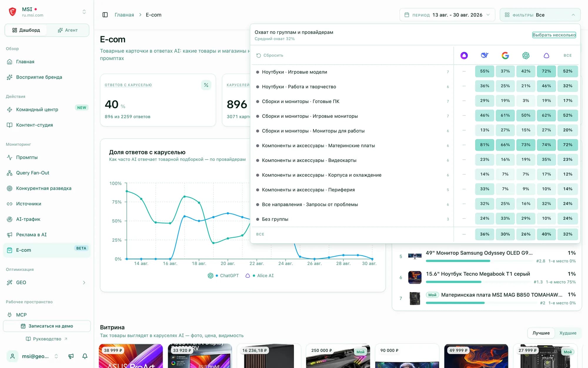
Task: Collapse the Фильтры dropdown
Action: 540,15
